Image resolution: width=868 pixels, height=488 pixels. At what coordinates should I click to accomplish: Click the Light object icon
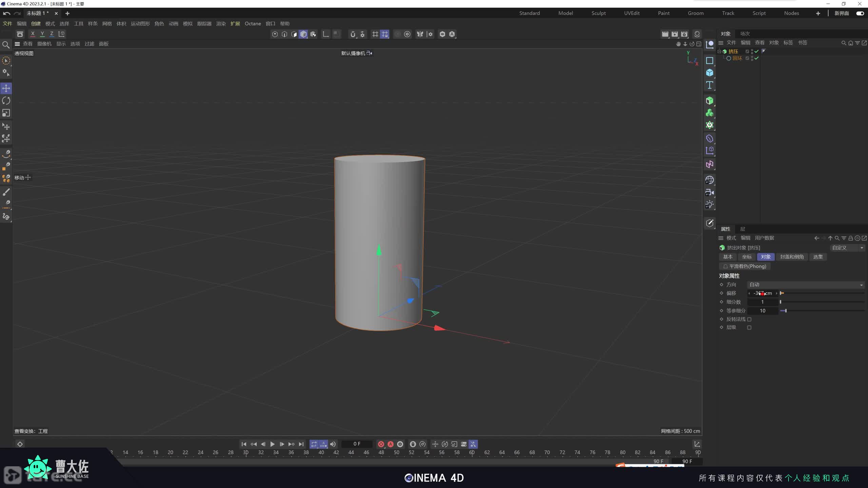pyautogui.click(x=709, y=204)
